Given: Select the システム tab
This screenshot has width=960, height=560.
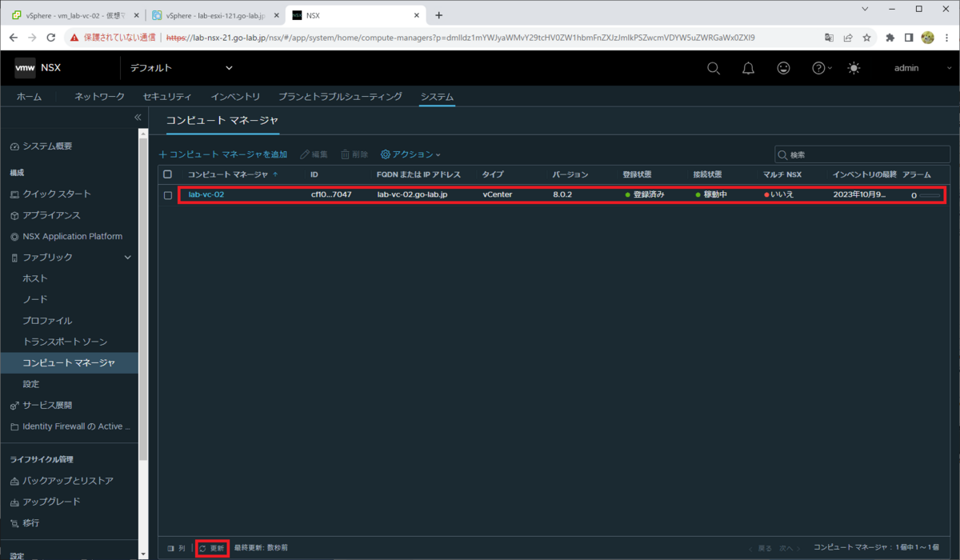Looking at the screenshot, I should coord(437,97).
